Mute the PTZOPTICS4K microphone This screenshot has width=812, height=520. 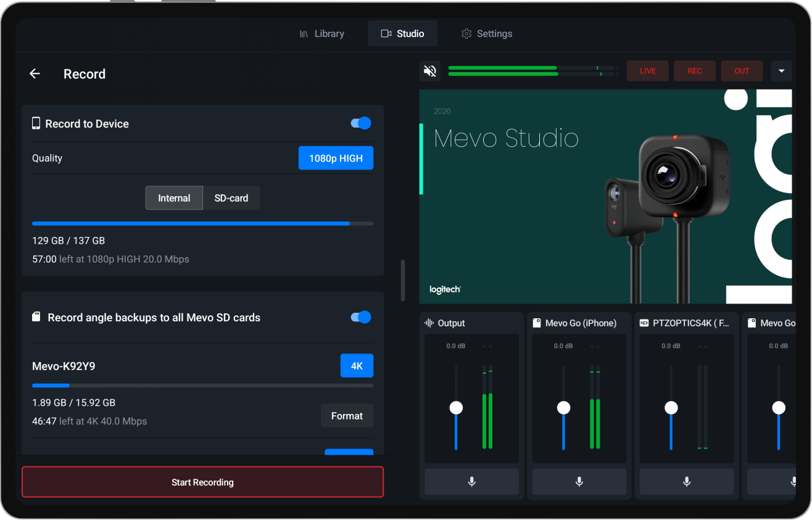pos(686,482)
